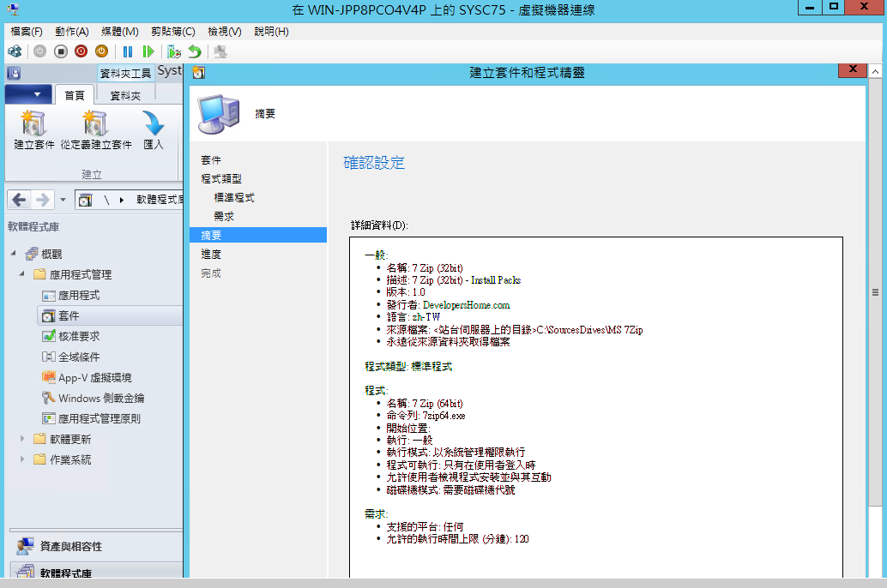Select the 作業系統 tree node

(x=70, y=459)
